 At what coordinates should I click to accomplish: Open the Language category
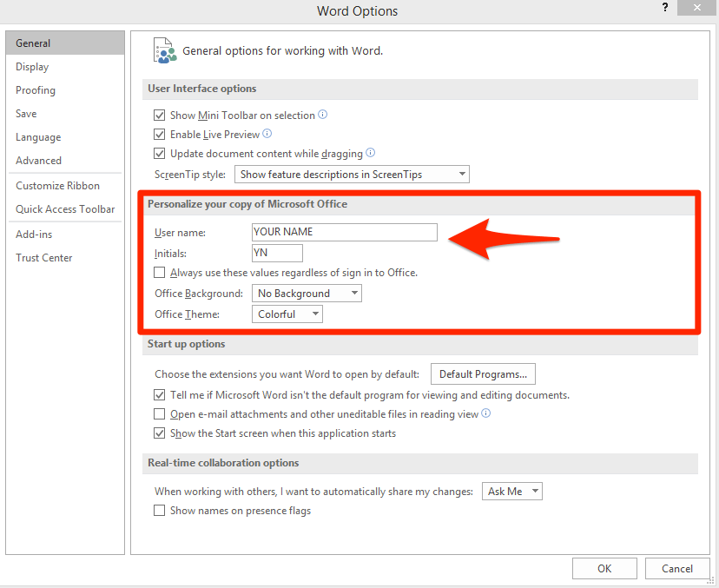tap(65, 137)
